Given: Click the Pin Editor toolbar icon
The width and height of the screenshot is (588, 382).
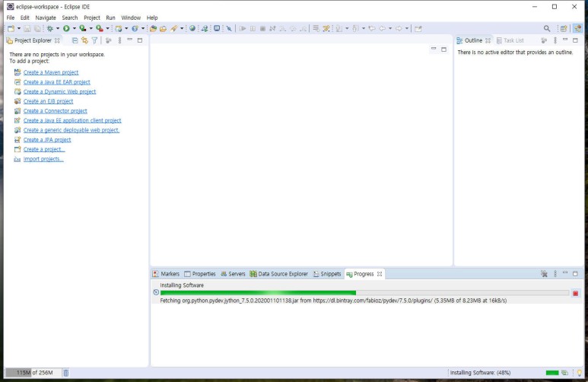Looking at the screenshot, I should coord(418,28).
